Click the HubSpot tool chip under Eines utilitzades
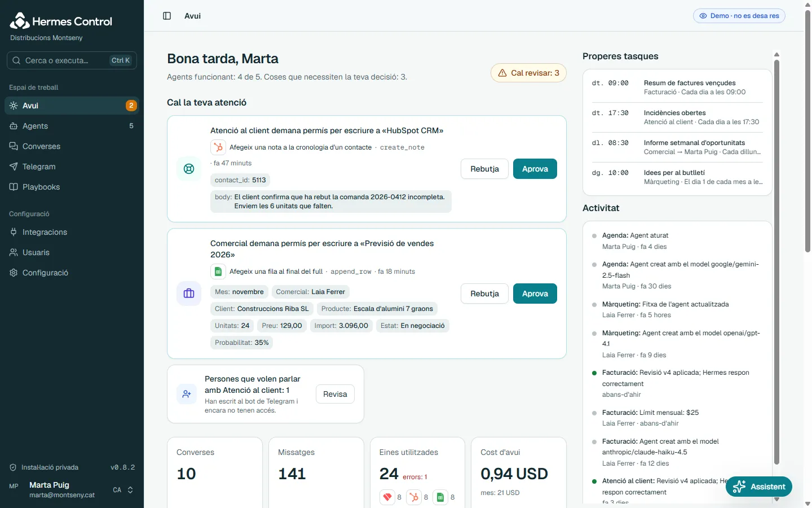Image resolution: width=812 pixels, height=508 pixels. [x=414, y=497]
